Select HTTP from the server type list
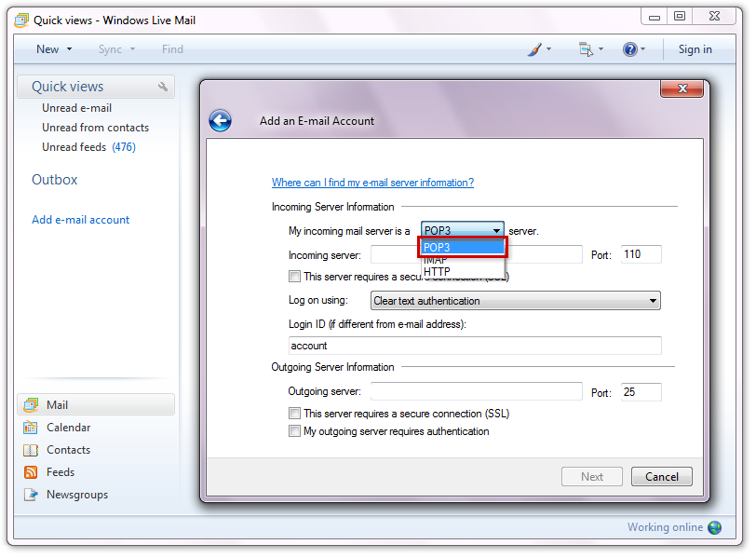The image size is (756, 558). coord(463,271)
